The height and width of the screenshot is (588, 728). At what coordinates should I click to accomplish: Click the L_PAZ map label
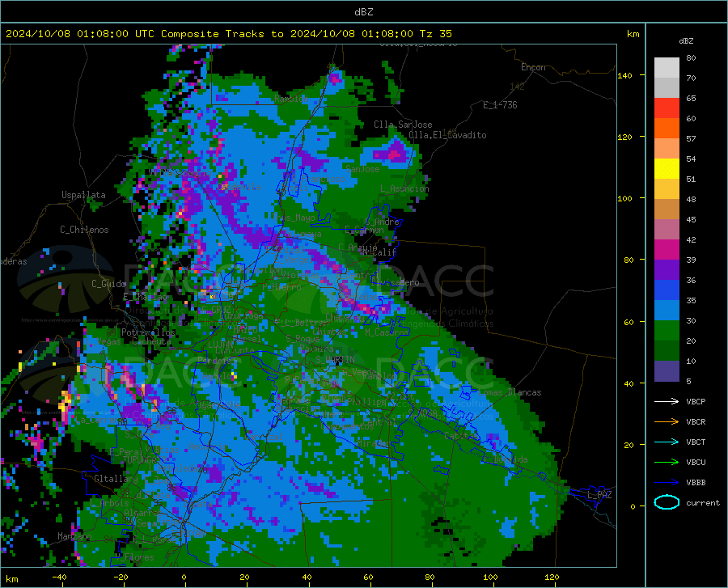[599, 495]
